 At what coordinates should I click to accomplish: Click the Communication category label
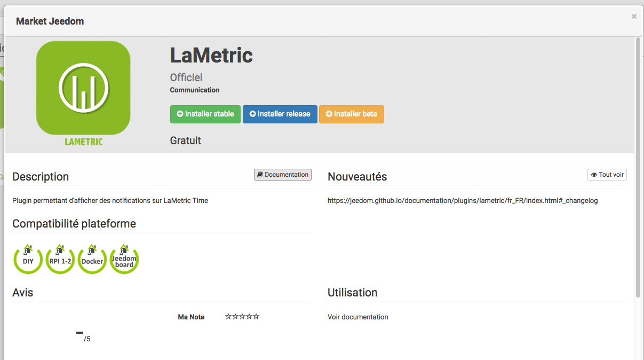coord(195,90)
